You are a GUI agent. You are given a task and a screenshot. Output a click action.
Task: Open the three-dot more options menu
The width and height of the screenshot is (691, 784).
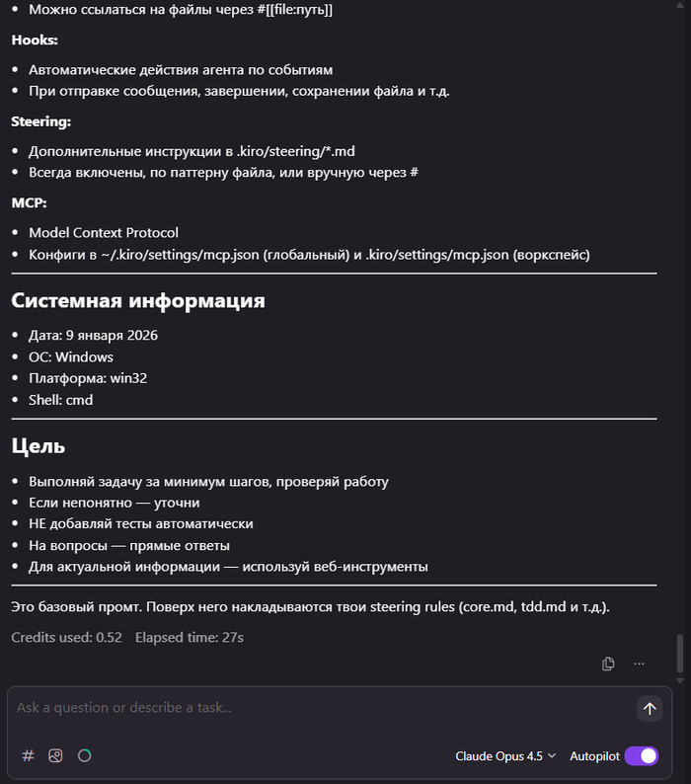click(639, 664)
